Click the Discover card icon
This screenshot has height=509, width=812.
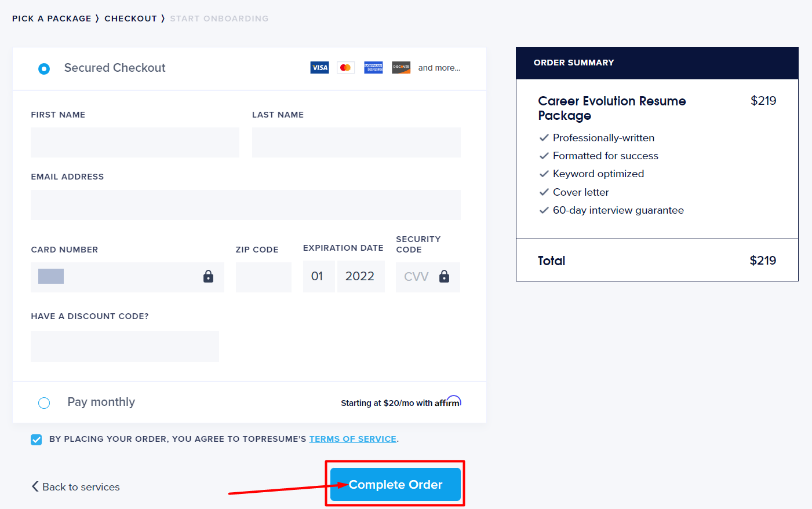tap(401, 68)
